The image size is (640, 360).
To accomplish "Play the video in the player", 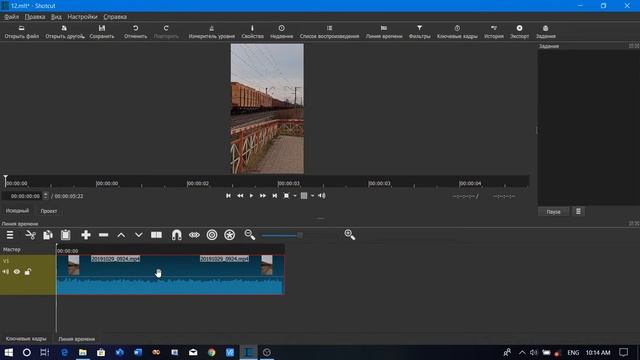I will pyautogui.click(x=251, y=196).
